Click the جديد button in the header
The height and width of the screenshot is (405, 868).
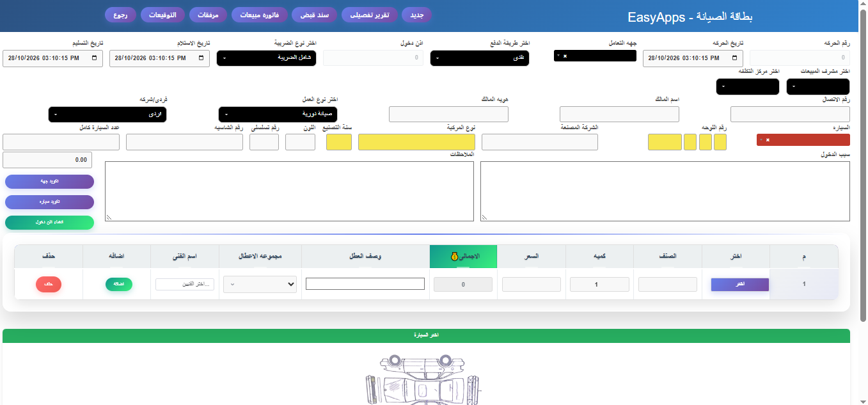pos(417,15)
